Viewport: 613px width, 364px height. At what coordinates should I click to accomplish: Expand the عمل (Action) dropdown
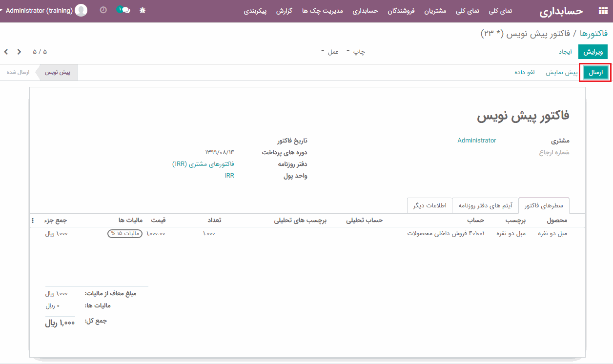330,52
